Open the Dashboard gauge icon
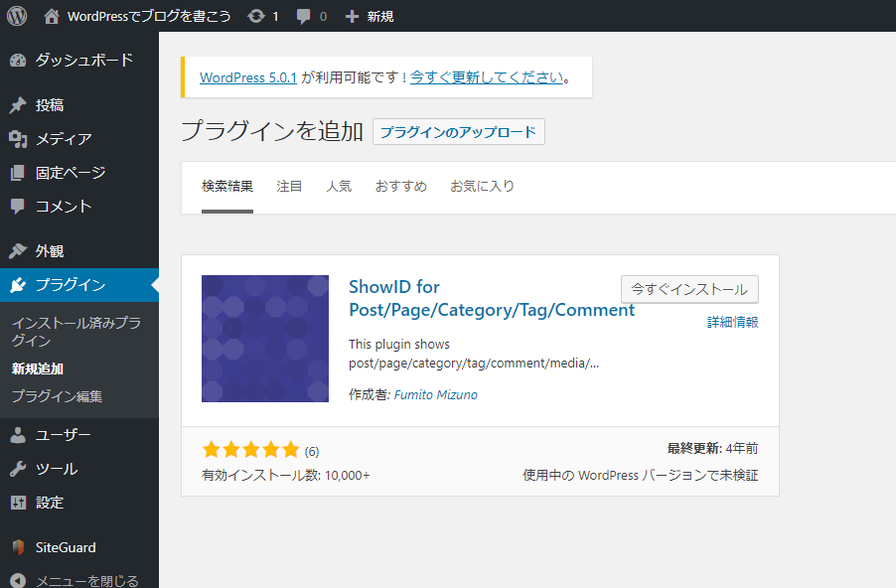 (18, 60)
